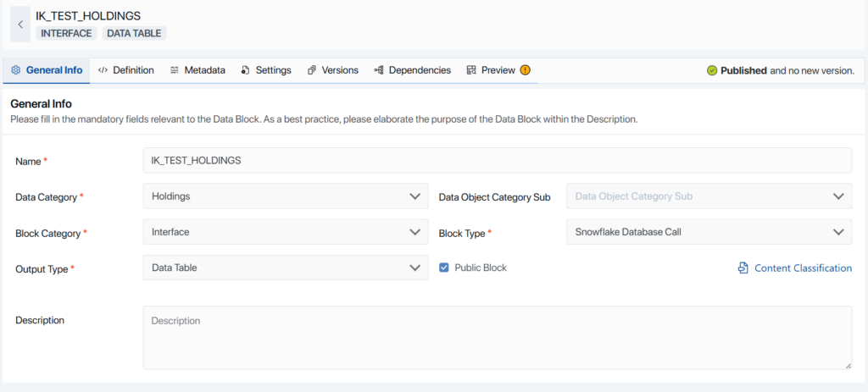Click the green Published status checkmark icon
Screen dimensions: 868x392
(x=712, y=71)
